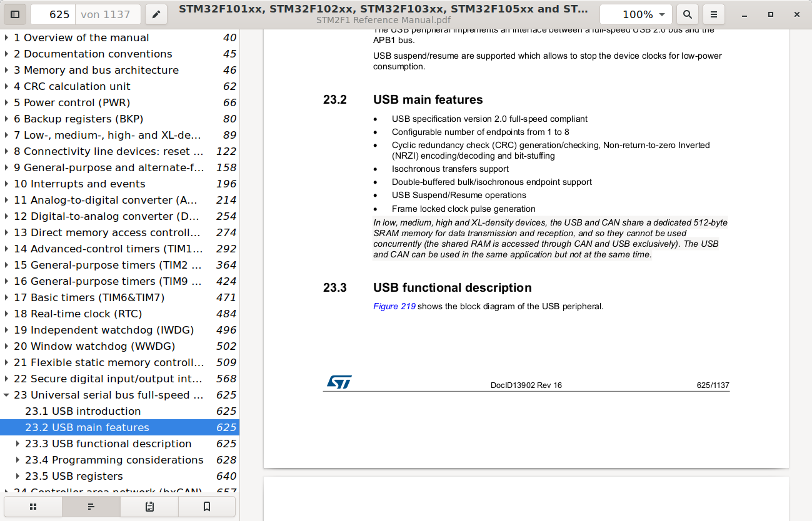Image resolution: width=812 pixels, height=521 pixels.
Task: Click page number 502 beside Window watchdog
Action: tap(226, 346)
